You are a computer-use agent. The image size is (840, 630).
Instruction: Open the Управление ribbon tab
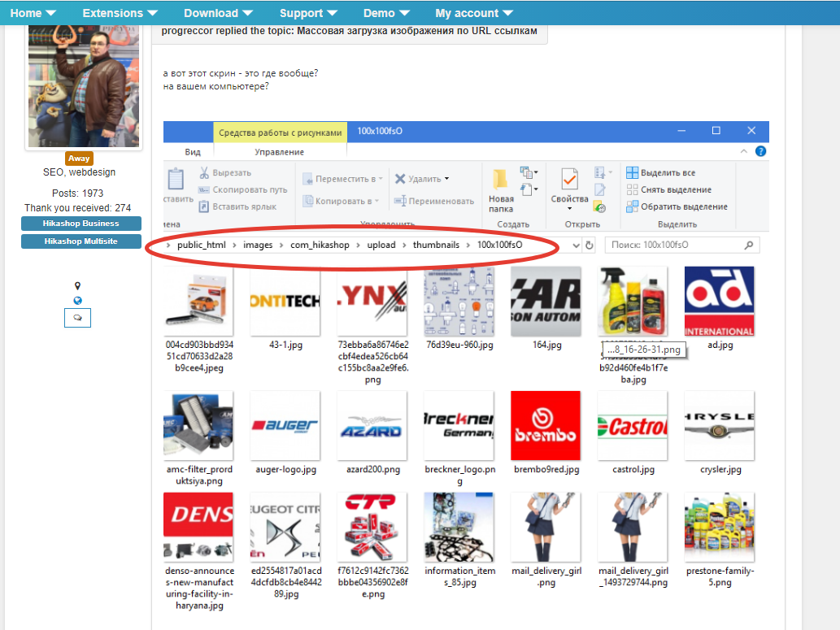pos(279,152)
